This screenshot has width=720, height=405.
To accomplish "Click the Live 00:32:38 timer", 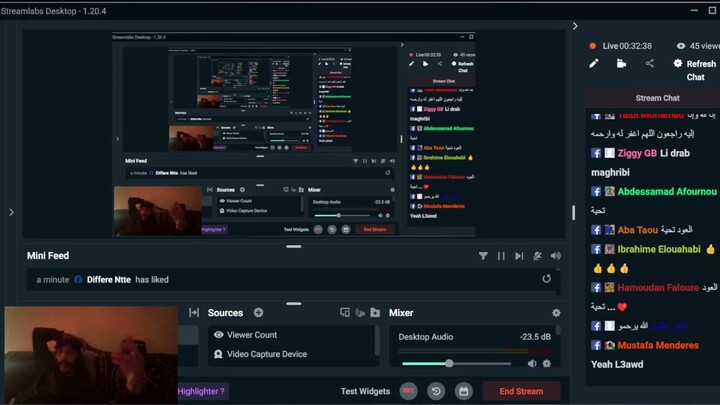I will click(x=627, y=46).
